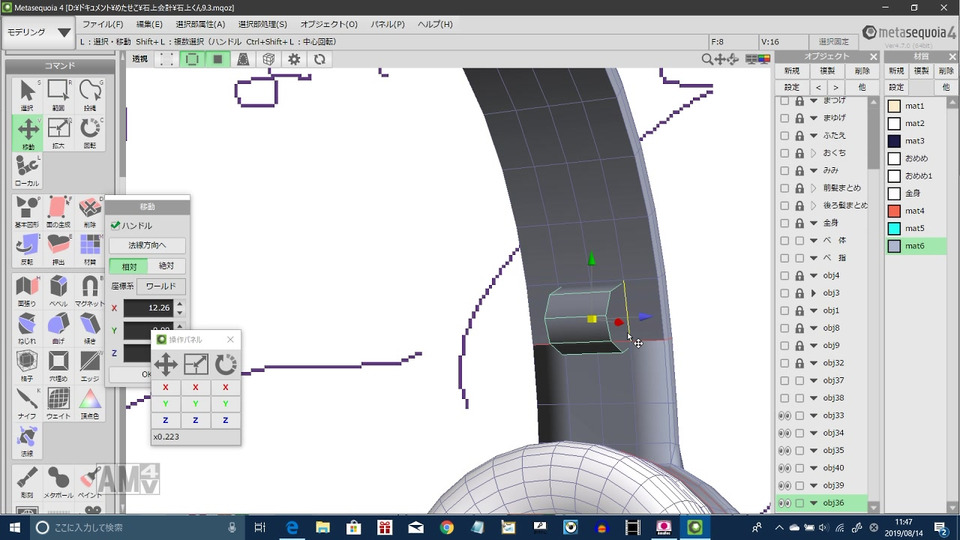This screenshot has width=960, height=540.
Task: Collapse the obj36 tree arrow
Action: tap(813, 502)
